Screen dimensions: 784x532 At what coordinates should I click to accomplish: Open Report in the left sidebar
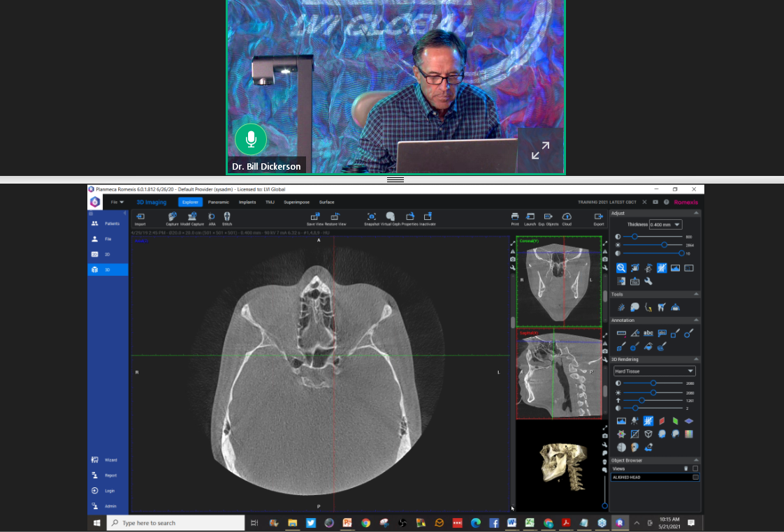coord(108,475)
